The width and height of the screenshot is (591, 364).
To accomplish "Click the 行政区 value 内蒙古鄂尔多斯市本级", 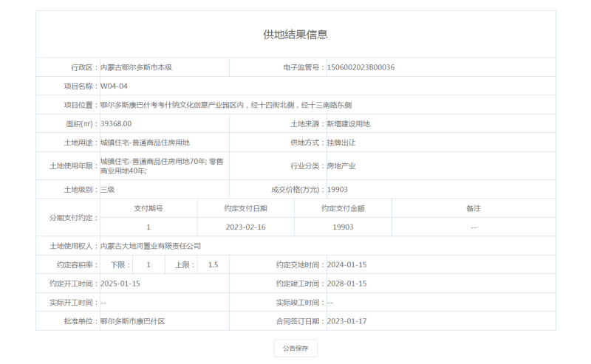I will pos(136,67).
